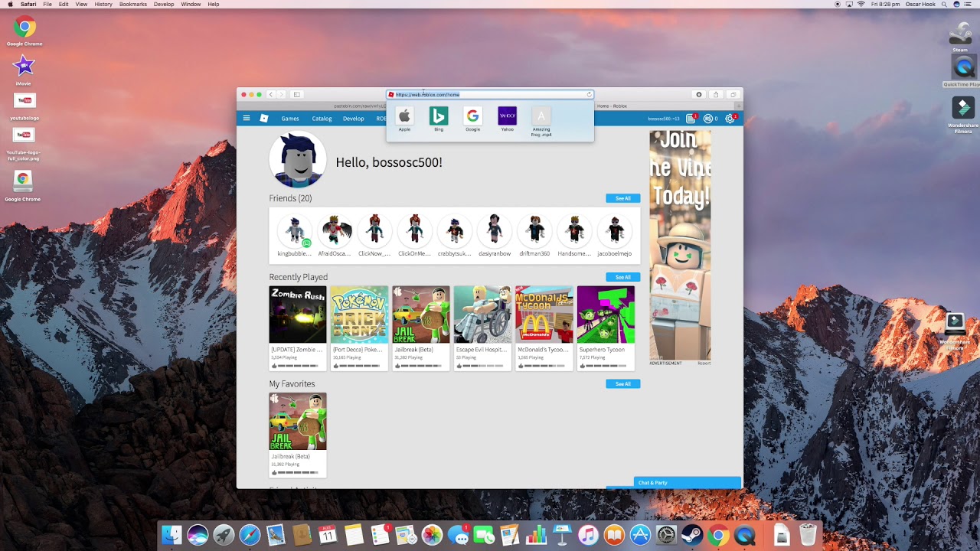Open friend kingbubble avatar
The image size is (980, 551).
pos(295,230)
